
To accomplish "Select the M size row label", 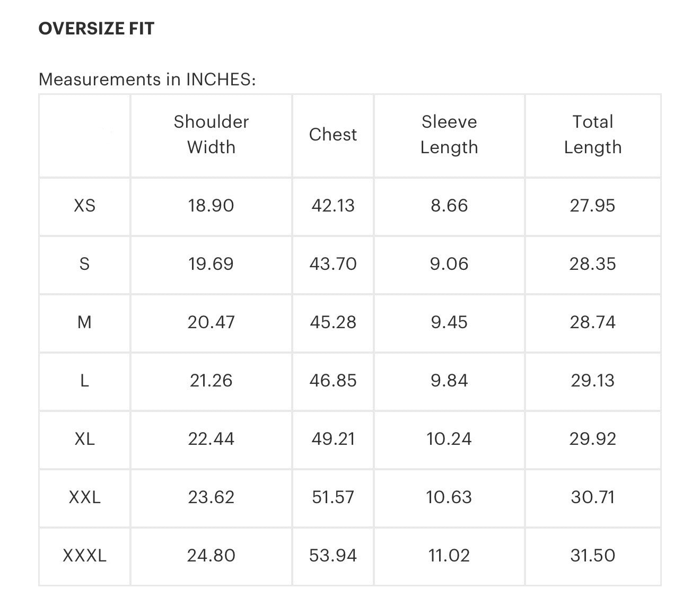I will [x=84, y=322].
